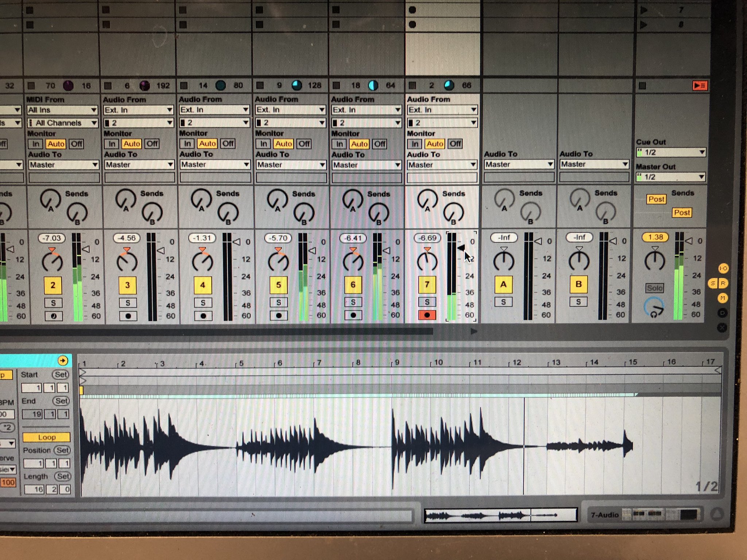Show or hide the In/Out section (I-O button)

(723, 269)
